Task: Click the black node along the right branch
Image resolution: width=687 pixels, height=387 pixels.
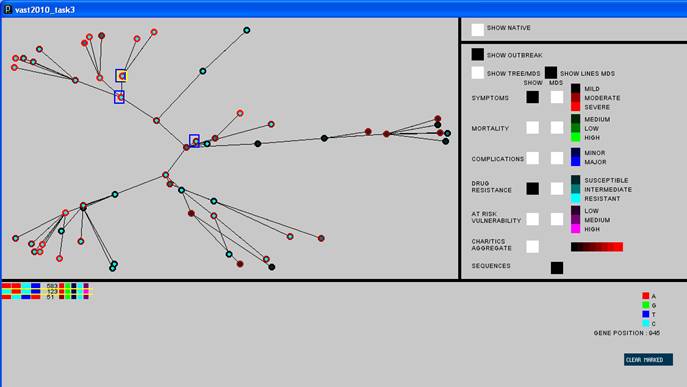Action: pyautogui.click(x=324, y=138)
